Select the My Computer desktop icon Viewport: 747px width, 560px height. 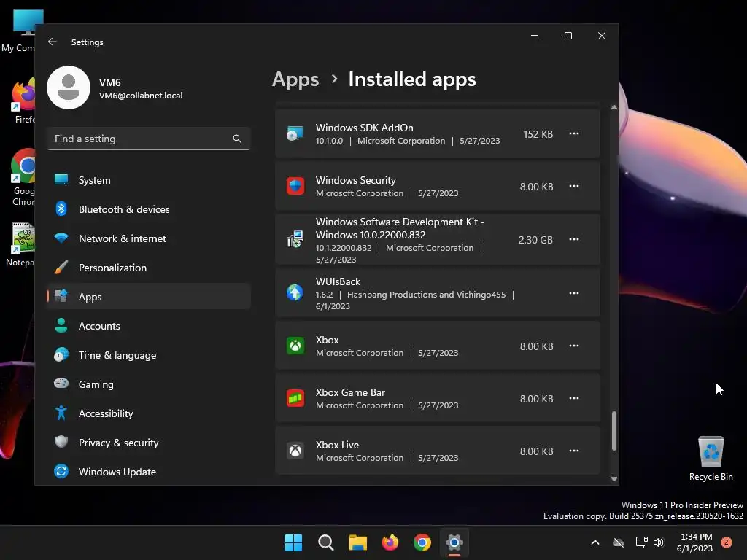tap(19, 31)
